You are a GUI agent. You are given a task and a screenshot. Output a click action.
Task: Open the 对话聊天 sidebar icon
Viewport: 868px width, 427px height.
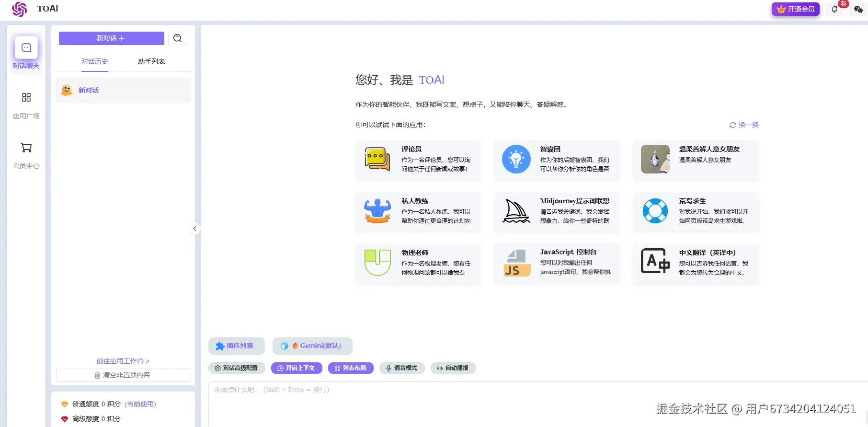pyautogui.click(x=26, y=47)
